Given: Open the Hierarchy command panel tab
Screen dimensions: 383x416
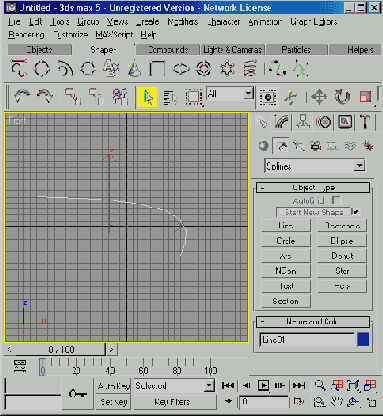Looking at the screenshot, I should tap(302, 122).
